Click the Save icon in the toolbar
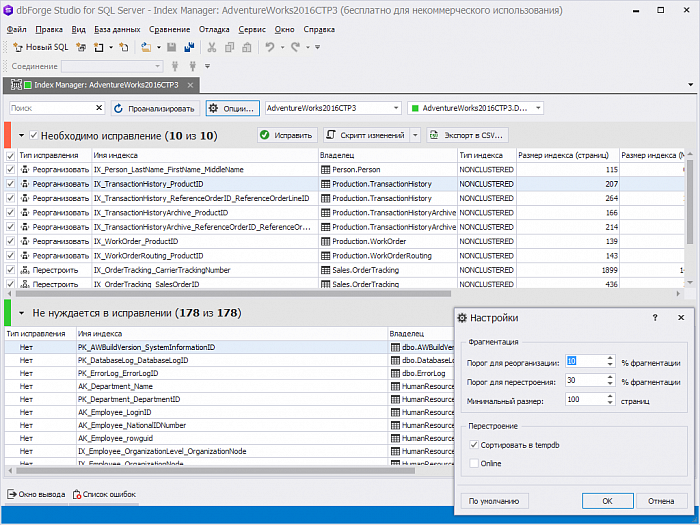 pyautogui.click(x=172, y=47)
